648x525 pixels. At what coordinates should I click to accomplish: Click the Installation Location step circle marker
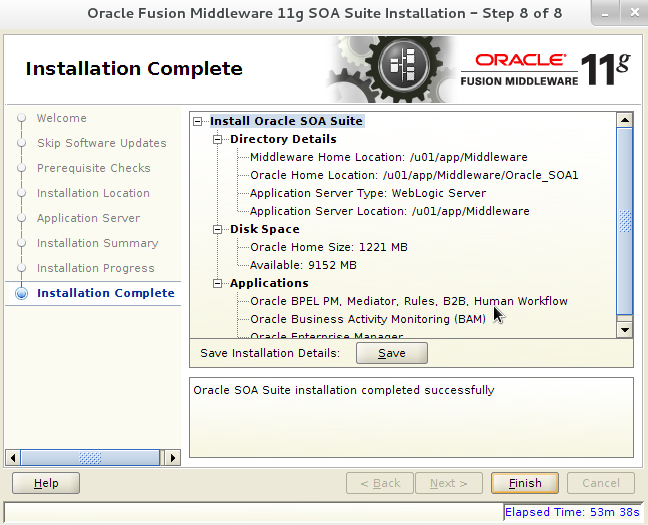tap(21, 193)
